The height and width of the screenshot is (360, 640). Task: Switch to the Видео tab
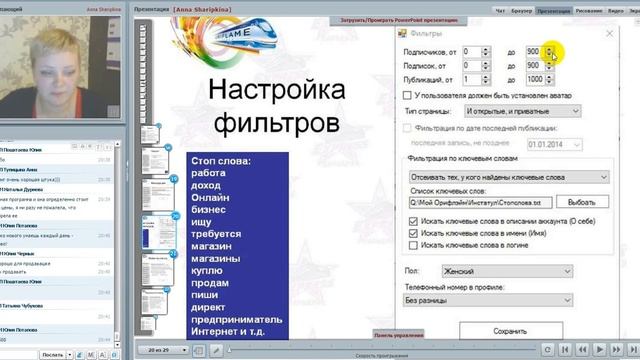(616, 11)
